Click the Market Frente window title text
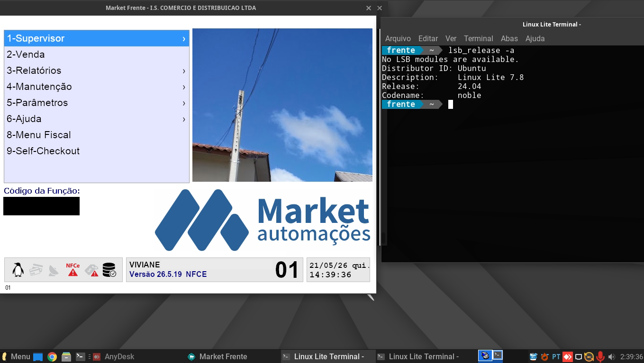The width and height of the screenshot is (644, 363). pyautogui.click(x=181, y=8)
